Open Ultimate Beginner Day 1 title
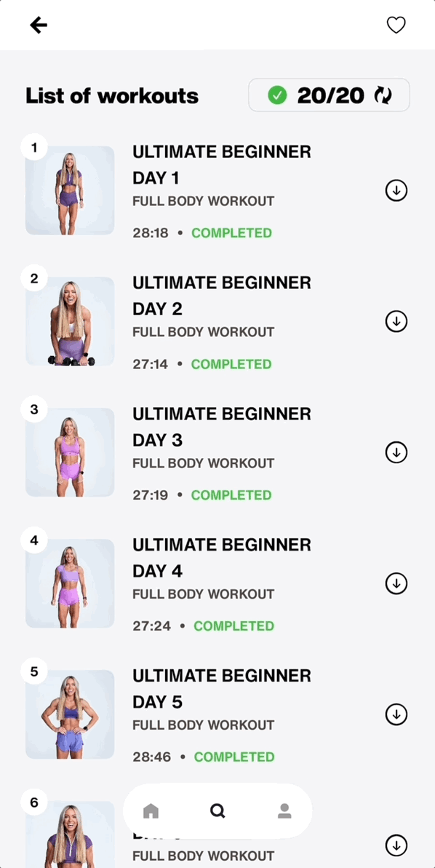The height and width of the screenshot is (868, 435). click(x=222, y=165)
